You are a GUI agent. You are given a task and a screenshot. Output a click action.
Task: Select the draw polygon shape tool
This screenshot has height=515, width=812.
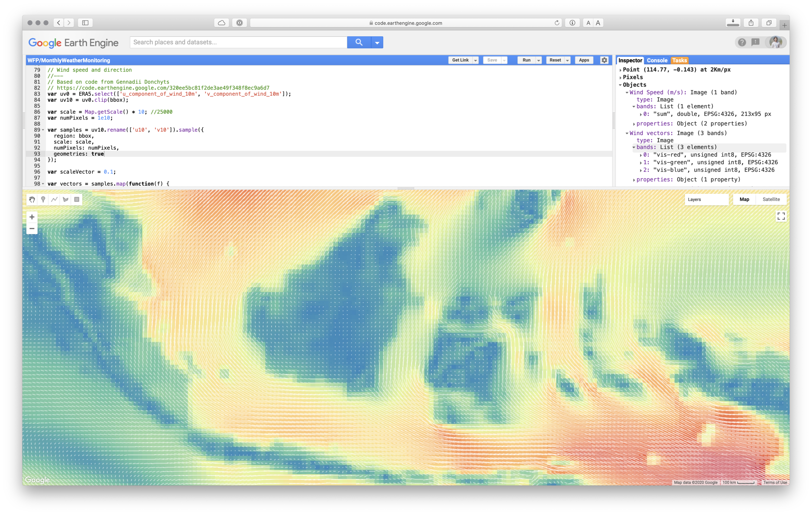(66, 199)
